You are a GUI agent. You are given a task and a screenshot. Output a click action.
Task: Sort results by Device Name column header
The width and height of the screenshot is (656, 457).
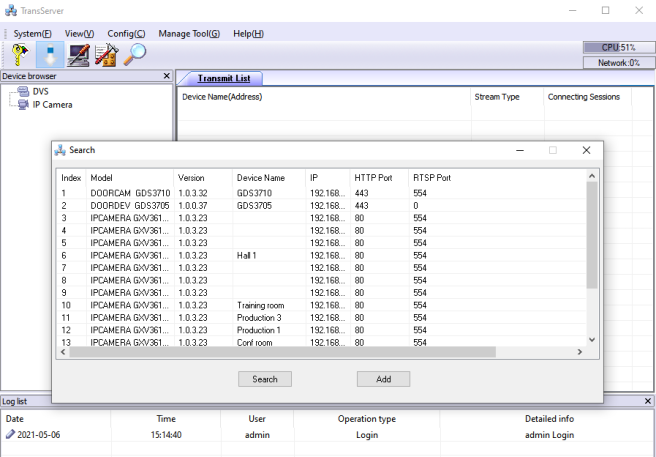pos(260,177)
